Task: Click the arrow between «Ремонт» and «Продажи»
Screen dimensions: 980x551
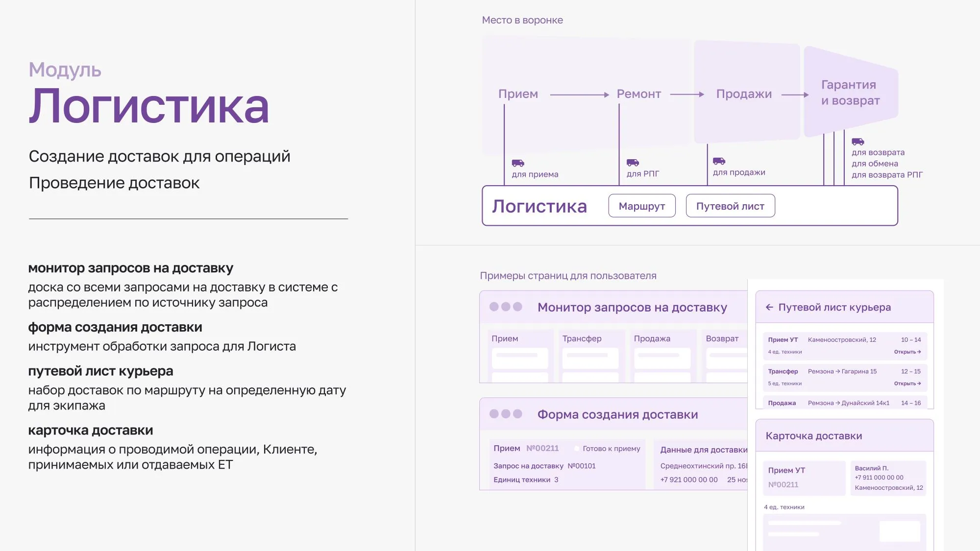Action: tap(687, 94)
